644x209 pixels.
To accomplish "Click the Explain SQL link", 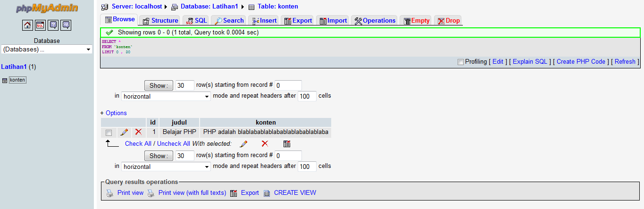I will click(x=530, y=62).
